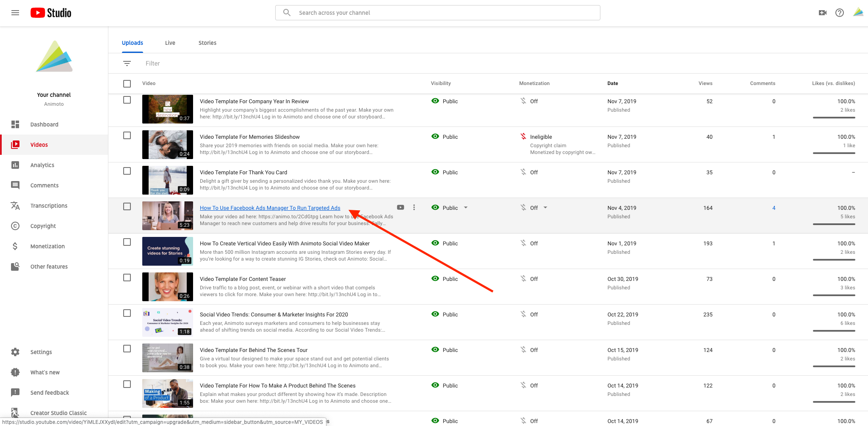Switch to the Stories tab

pos(207,43)
